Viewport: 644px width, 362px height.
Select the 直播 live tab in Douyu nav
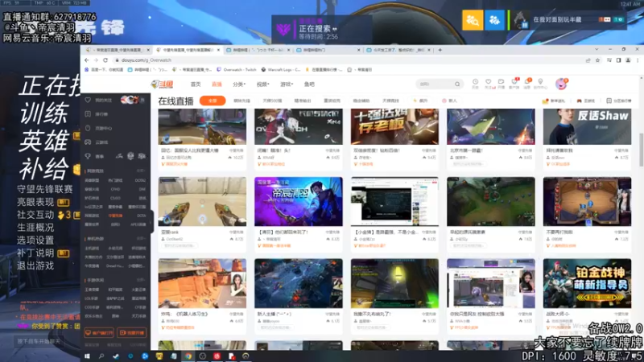pyautogui.click(x=217, y=84)
